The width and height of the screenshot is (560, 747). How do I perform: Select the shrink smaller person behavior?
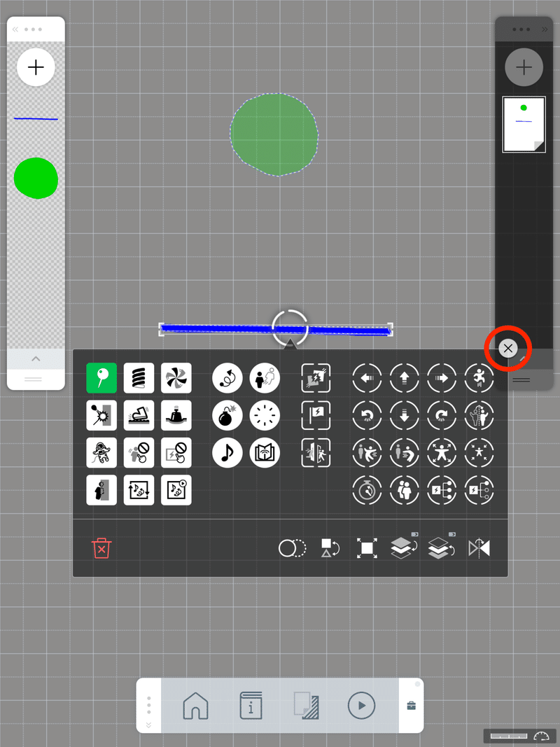479,452
